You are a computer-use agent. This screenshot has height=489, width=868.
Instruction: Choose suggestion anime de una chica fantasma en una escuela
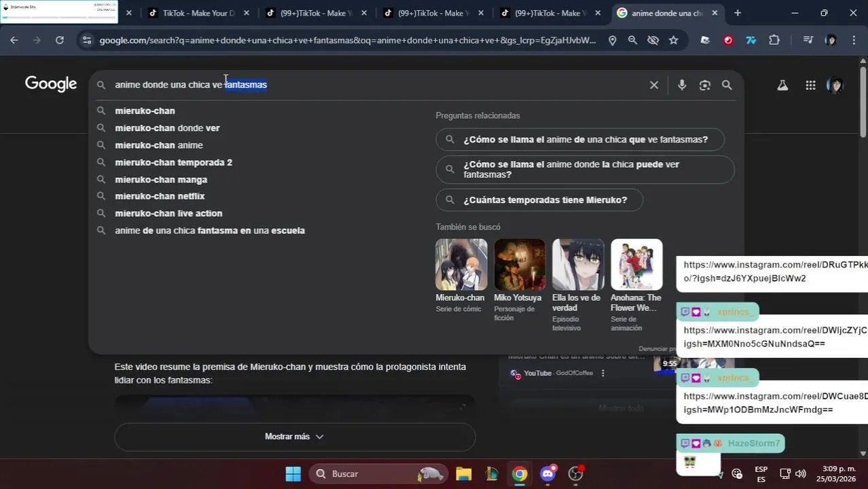tap(210, 230)
